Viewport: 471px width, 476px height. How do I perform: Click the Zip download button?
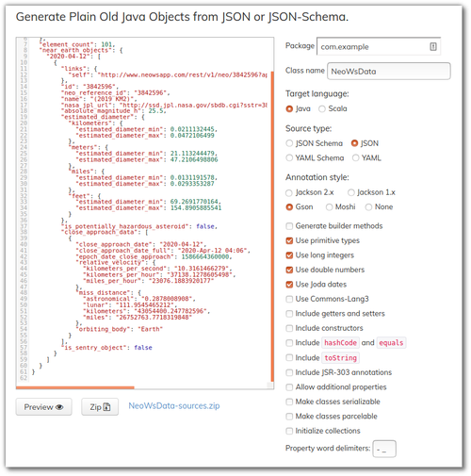click(x=100, y=407)
